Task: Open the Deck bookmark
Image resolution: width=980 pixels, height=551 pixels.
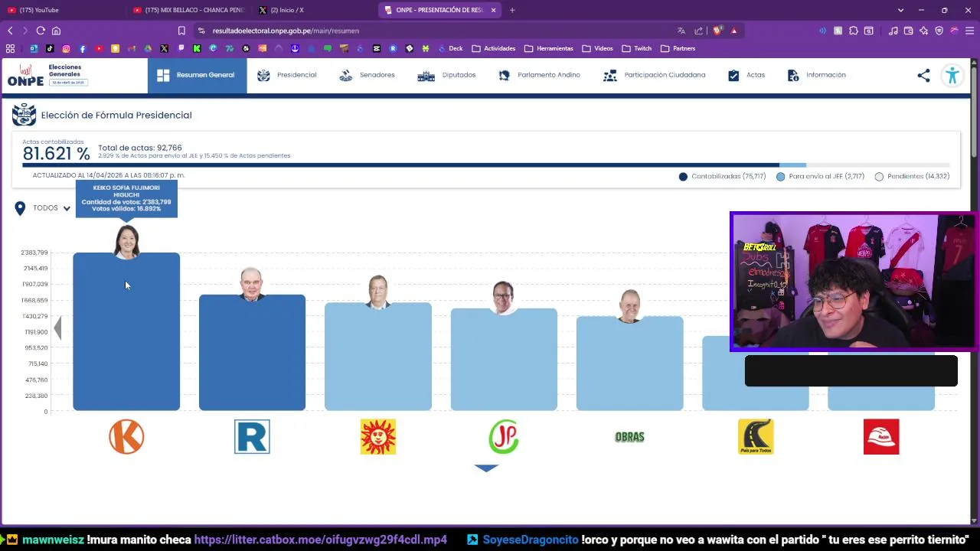Action: point(450,48)
